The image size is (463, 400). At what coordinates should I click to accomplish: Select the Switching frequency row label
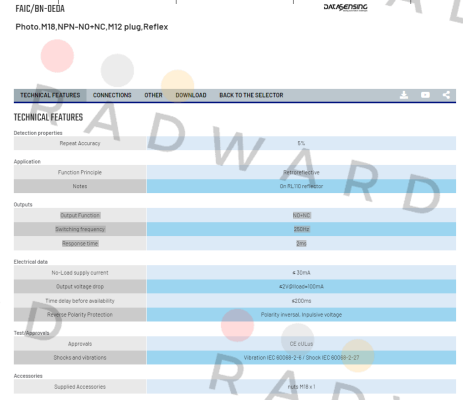pos(80,229)
